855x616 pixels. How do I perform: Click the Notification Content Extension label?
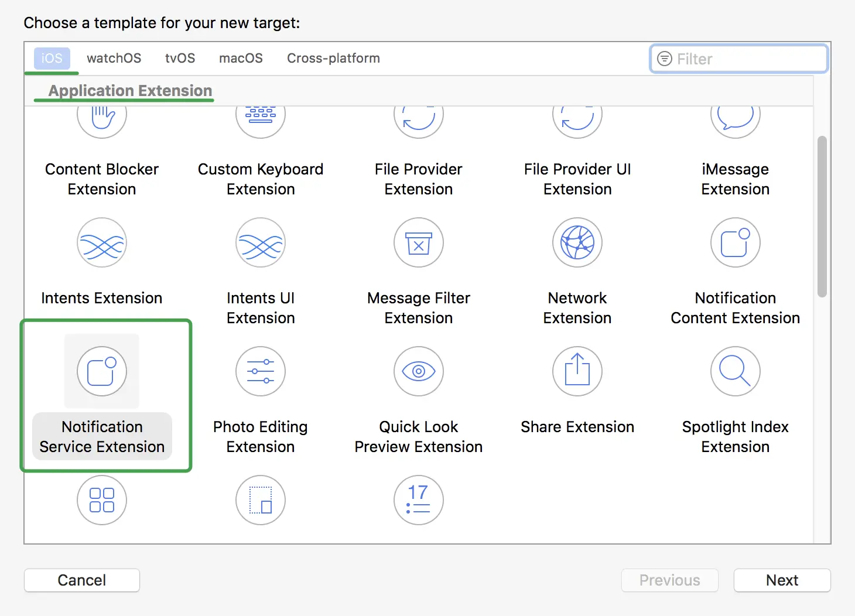click(736, 308)
